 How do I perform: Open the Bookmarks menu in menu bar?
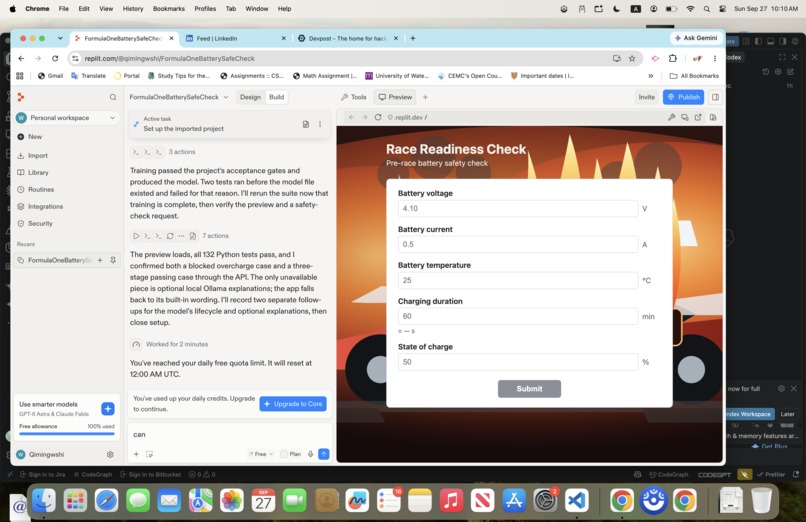(x=169, y=9)
